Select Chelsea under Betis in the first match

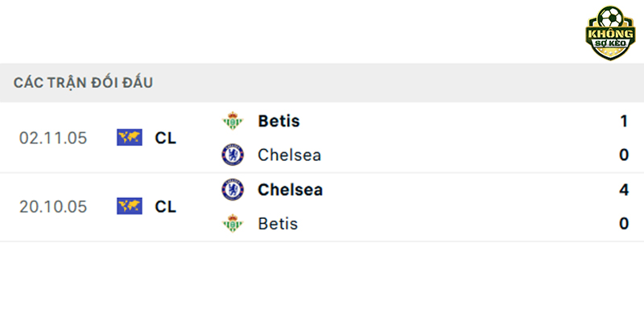click(x=290, y=155)
